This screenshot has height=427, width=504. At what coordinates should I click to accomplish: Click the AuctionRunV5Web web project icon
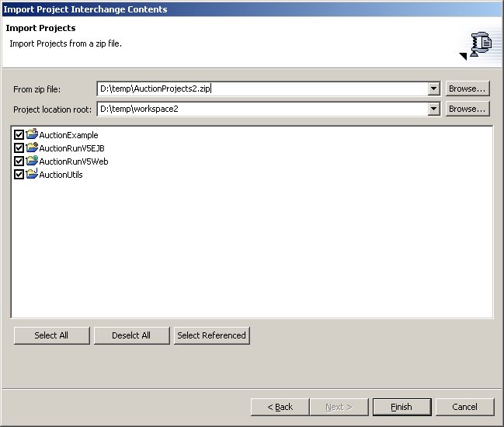tap(32, 161)
